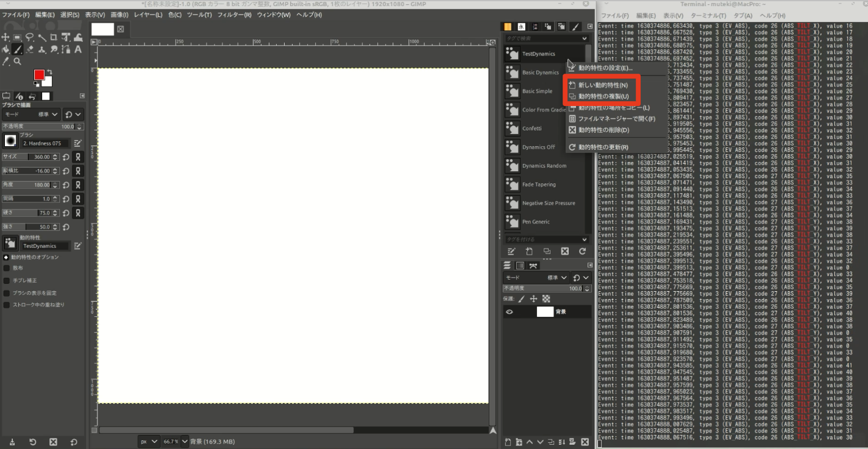Reset the brush angle value
Screen dimensions: 868x449
click(x=65, y=185)
